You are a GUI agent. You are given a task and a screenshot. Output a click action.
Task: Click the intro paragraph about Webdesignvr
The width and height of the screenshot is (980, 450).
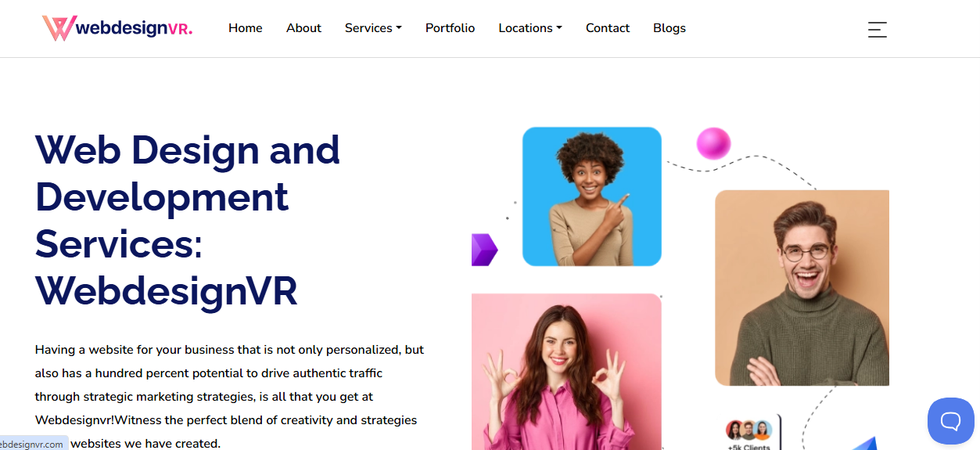point(230,396)
